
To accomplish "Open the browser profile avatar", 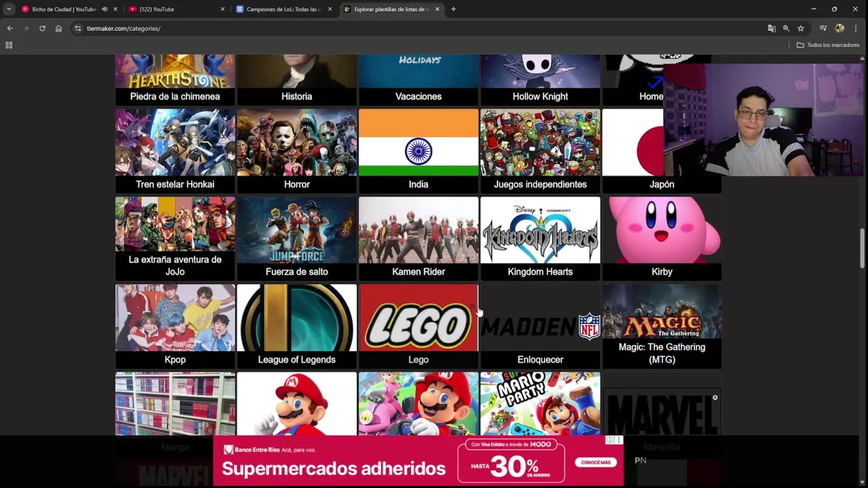I will point(840,28).
